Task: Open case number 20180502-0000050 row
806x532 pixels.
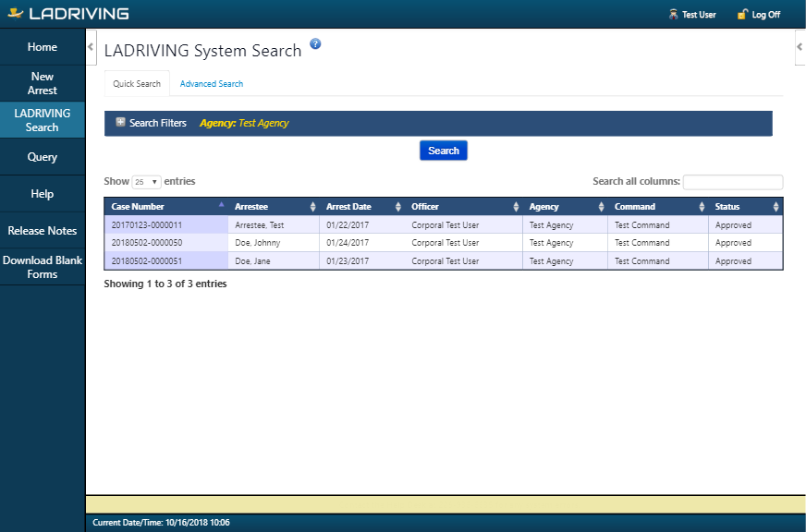Action: tap(147, 243)
